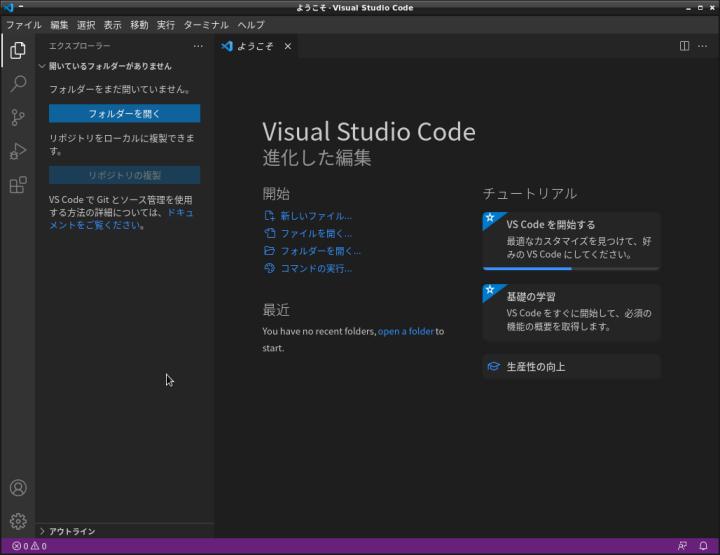
Task: Click 新しいファイル... link
Action: pyautogui.click(x=315, y=216)
